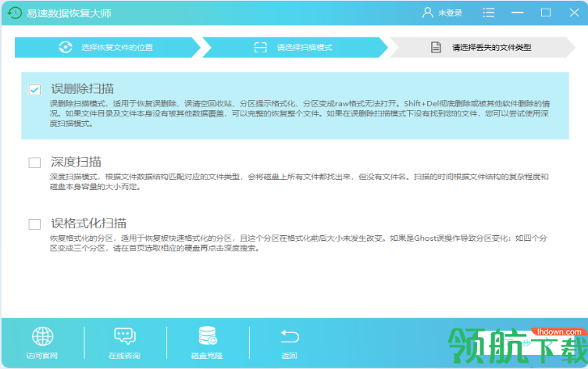
Task: Uncheck the 误删除扫描 checkbox
Action: [x=34, y=90]
